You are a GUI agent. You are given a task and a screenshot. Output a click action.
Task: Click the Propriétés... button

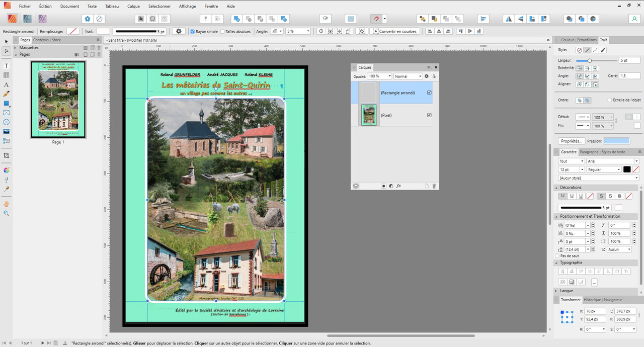coord(572,141)
